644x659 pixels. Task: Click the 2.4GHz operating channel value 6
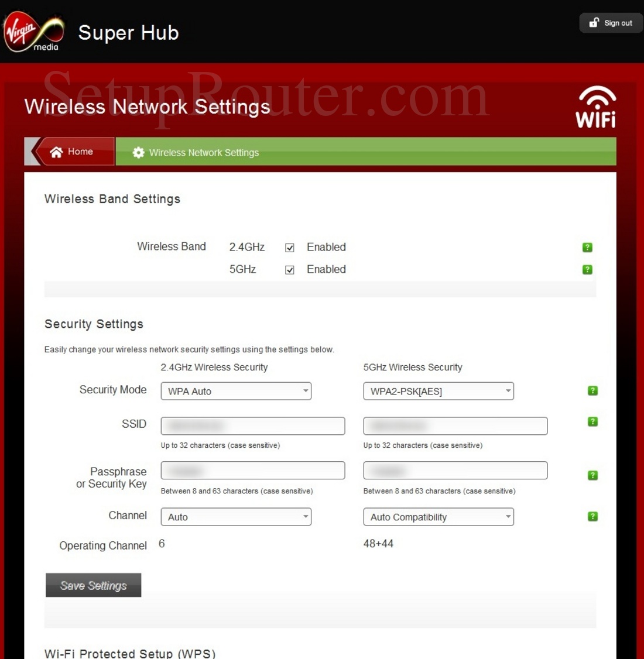[162, 544]
